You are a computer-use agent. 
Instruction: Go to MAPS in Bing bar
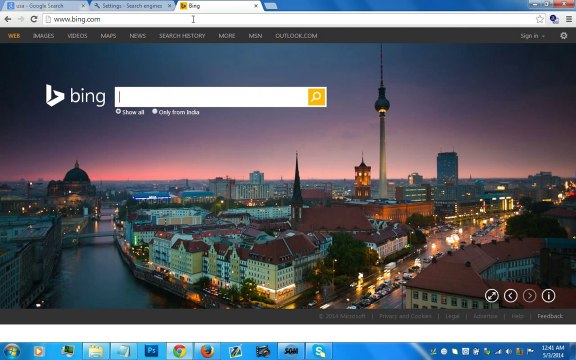coord(108,36)
